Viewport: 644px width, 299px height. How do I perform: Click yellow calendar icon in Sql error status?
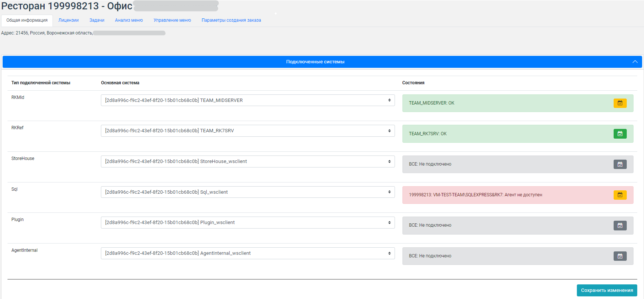(x=620, y=195)
